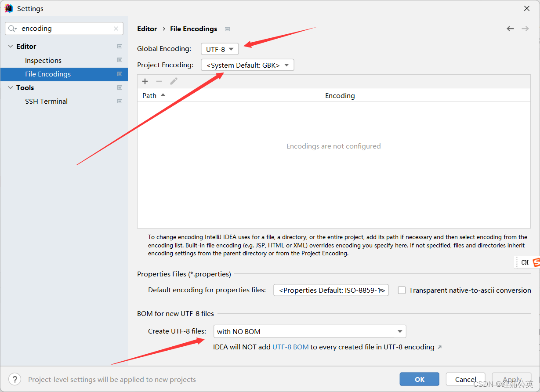Click the project icon on SSH Terminal row

(x=120, y=101)
